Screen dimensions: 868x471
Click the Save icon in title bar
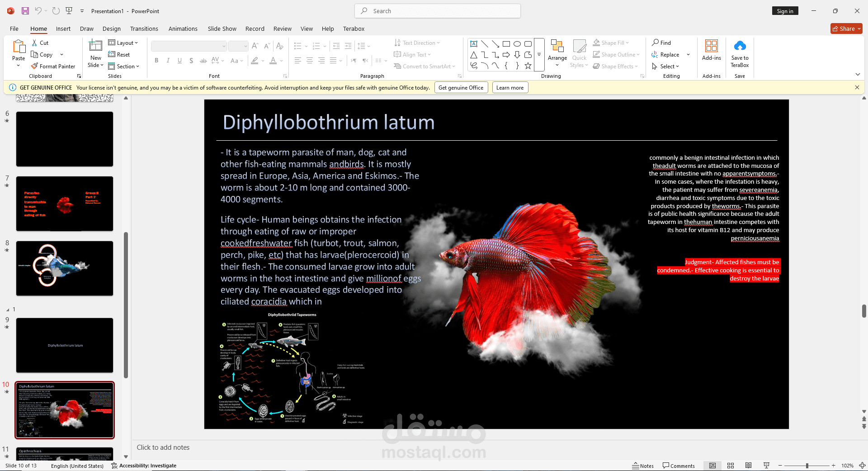point(25,11)
